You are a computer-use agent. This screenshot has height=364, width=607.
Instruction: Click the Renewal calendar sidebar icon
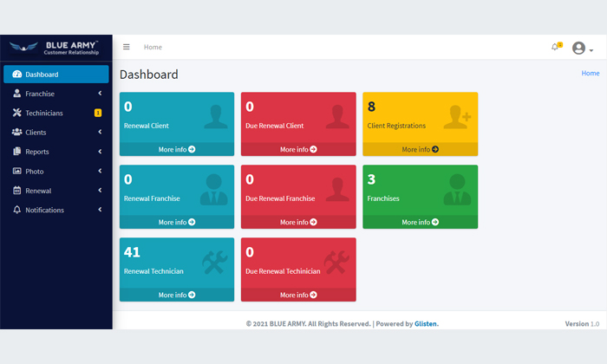pos(17,191)
